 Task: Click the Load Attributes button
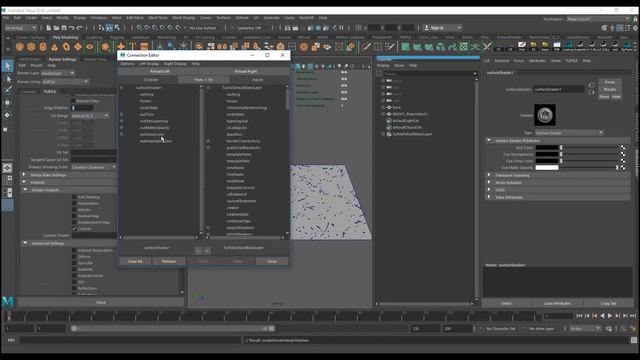pos(557,303)
